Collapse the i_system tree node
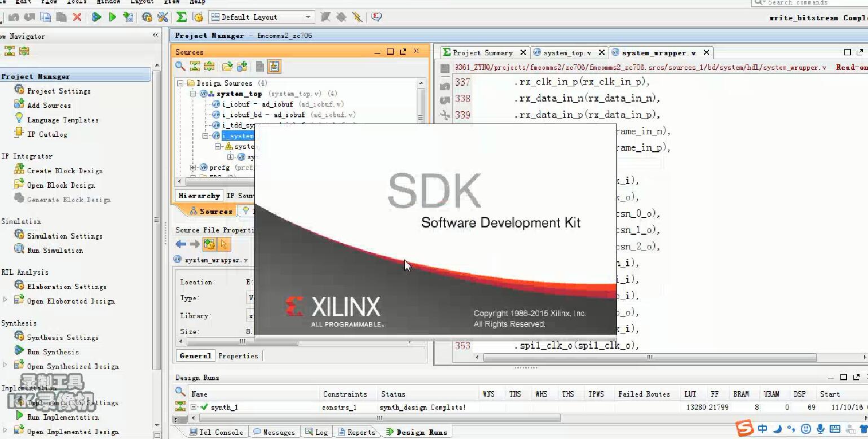The height and width of the screenshot is (439, 868). (x=206, y=136)
